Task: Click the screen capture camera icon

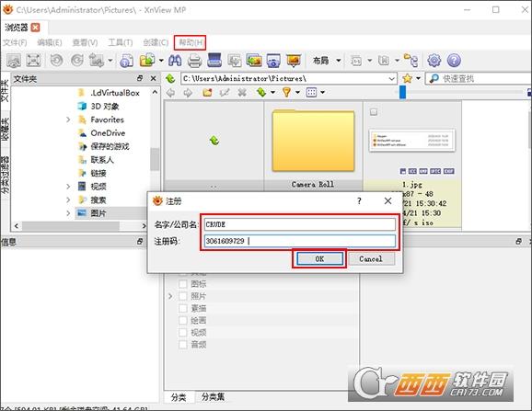Action: 273,61
